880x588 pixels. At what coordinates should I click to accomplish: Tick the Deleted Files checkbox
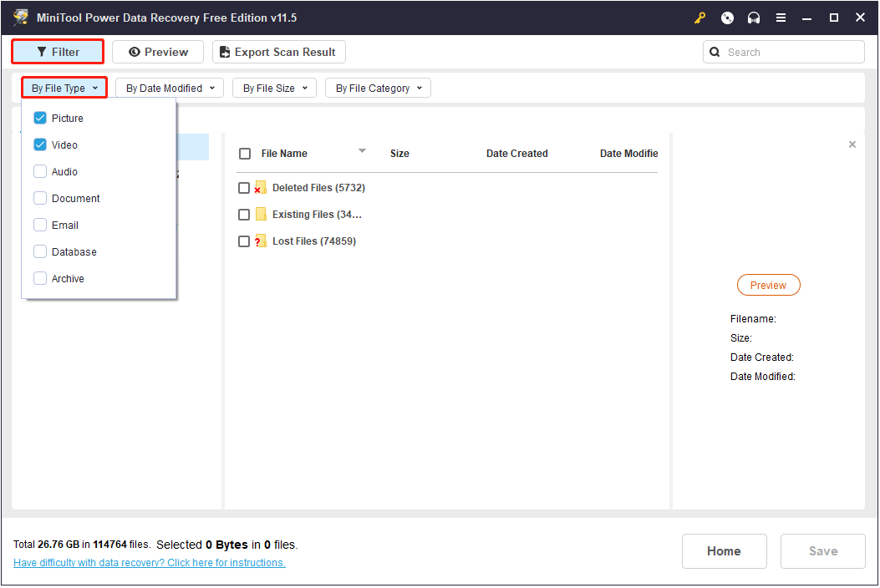coord(243,188)
